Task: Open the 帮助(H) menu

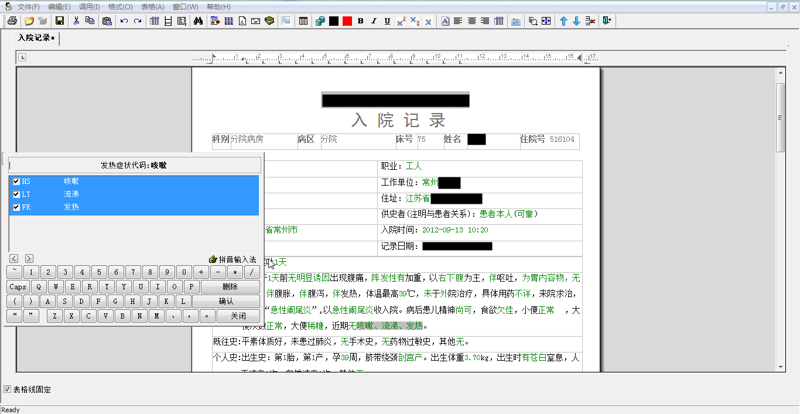Action: (218, 7)
